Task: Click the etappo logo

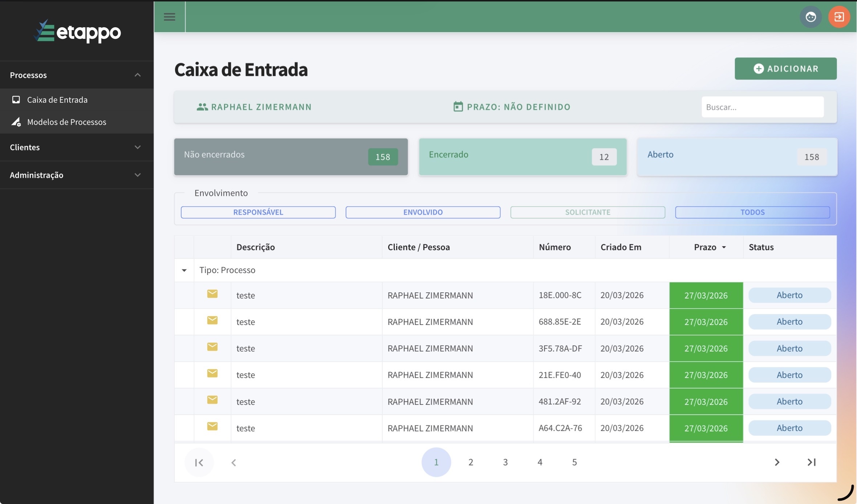Action: pyautogui.click(x=77, y=32)
